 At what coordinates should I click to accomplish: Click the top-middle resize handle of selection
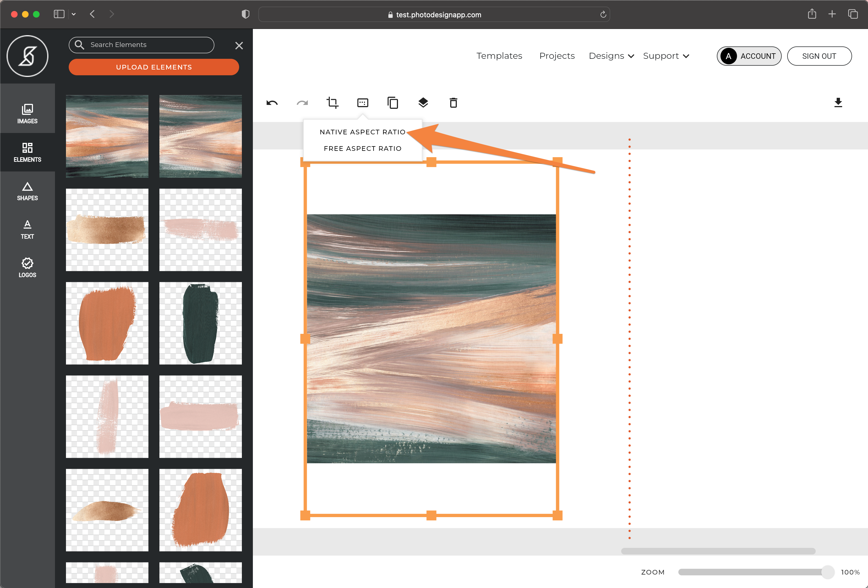click(x=431, y=162)
